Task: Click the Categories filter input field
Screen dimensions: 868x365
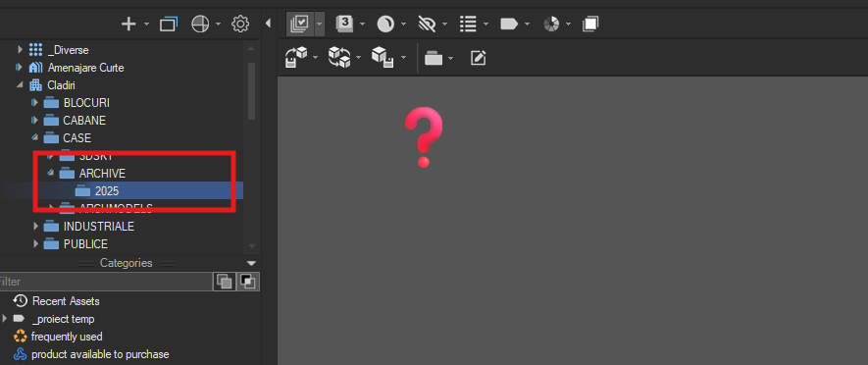Action: click(105, 282)
